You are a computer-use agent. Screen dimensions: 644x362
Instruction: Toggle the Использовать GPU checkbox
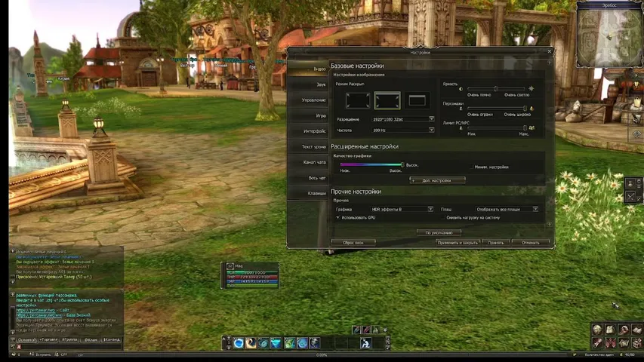tap(337, 217)
